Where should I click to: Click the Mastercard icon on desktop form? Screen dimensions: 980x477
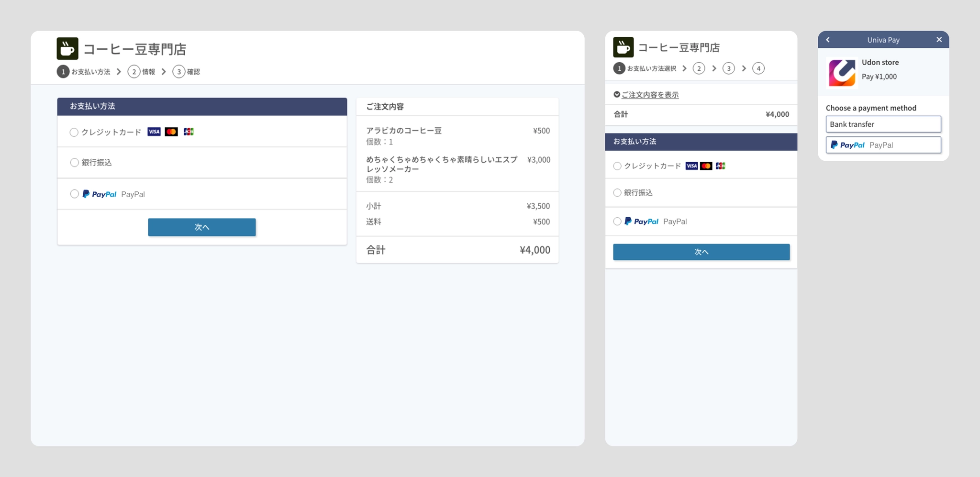tap(171, 132)
